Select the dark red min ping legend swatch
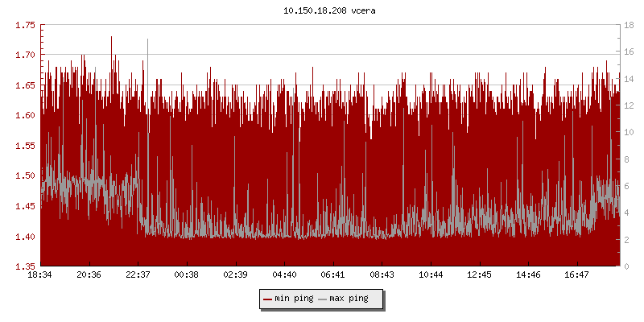Viewport: 644px width, 322px height. coord(268,299)
